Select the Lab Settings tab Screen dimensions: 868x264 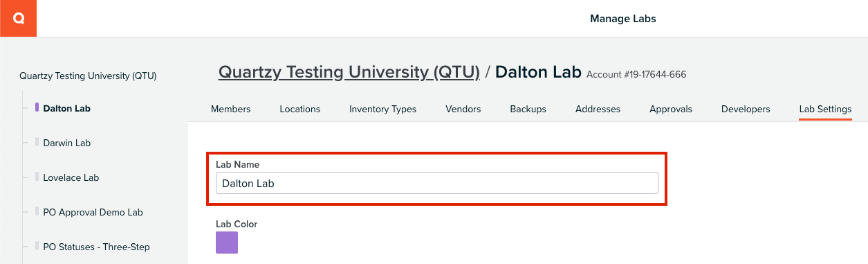[x=825, y=109]
